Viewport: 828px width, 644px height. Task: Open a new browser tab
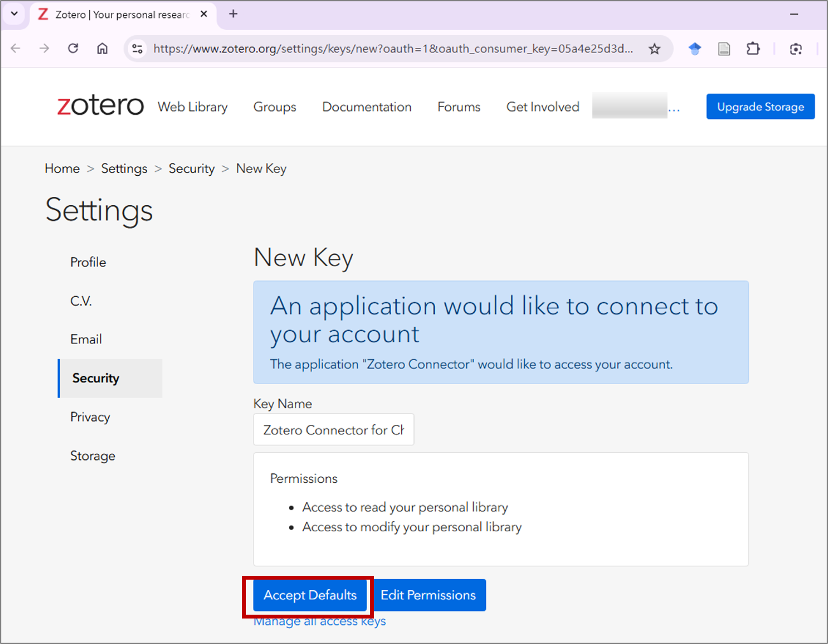coord(233,14)
